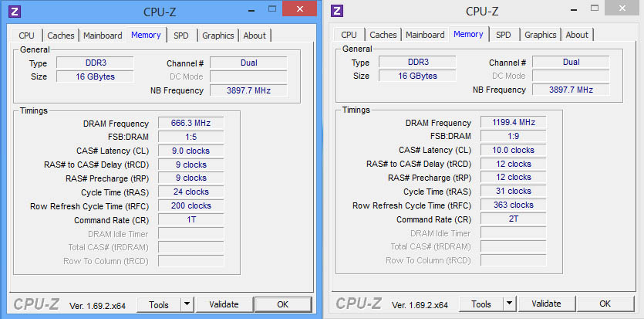Viewport: 644px width, 319px height.
Task: Maximize the left CPU-Z window
Action: (x=272, y=8)
